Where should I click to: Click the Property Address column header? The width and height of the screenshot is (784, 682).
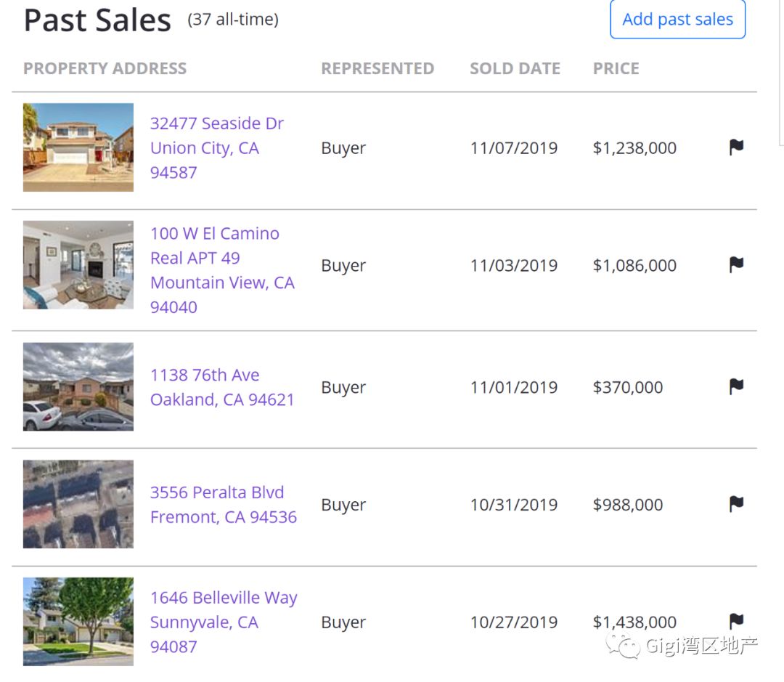(105, 69)
